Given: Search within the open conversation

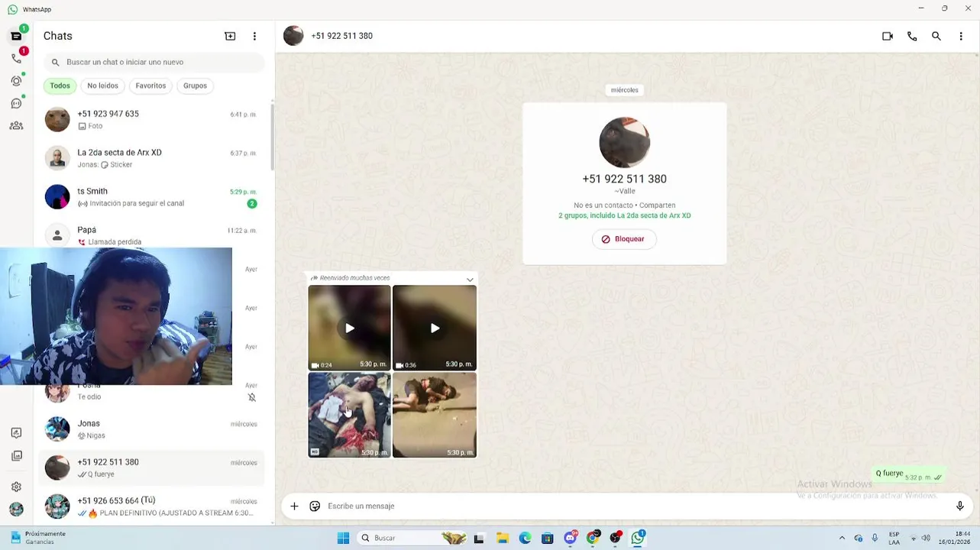Looking at the screenshot, I should tap(936, 36).
